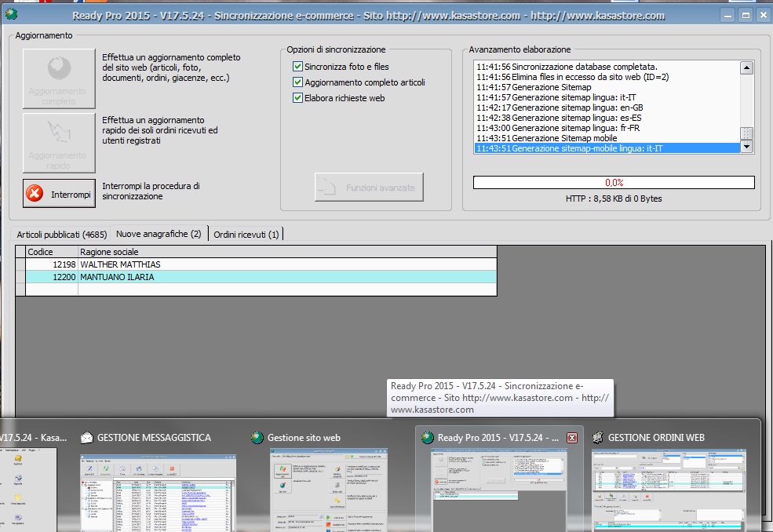Click row selector of WALTHER MATTHIAS row

click(x=20, y=264)
